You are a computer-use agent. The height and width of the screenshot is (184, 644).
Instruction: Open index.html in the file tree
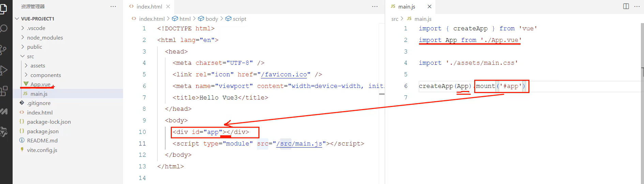point(40,112)
